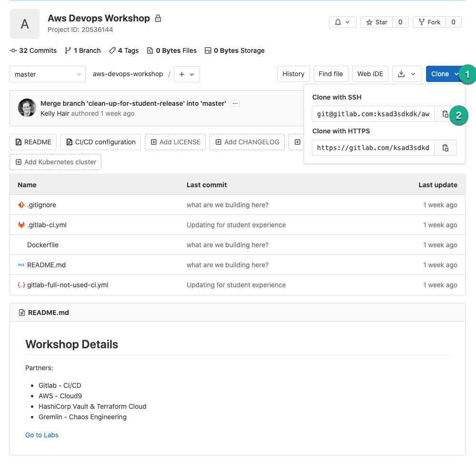Image resolution: width=476 pixels, height=465 pixels.
Task: View the 1 Branch link
Action: (x=83, y=51)
